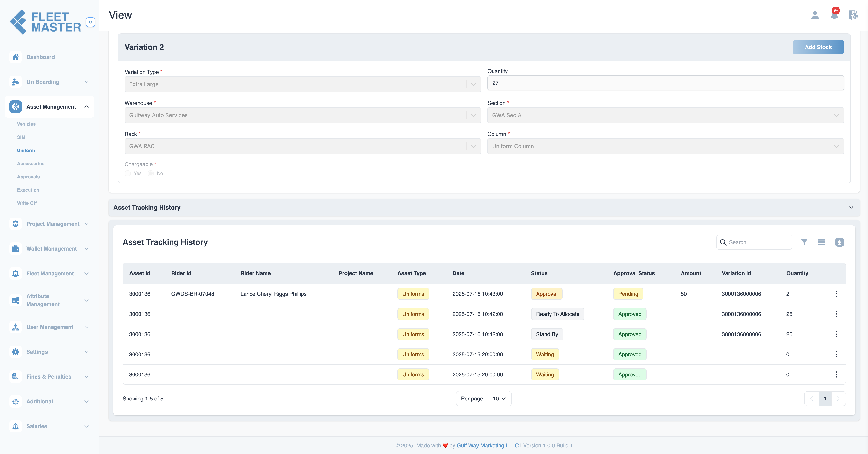This screenshot has height=454, width=868.
Task: Open the Dashboard menu label
Action: (x=40, y=57)
